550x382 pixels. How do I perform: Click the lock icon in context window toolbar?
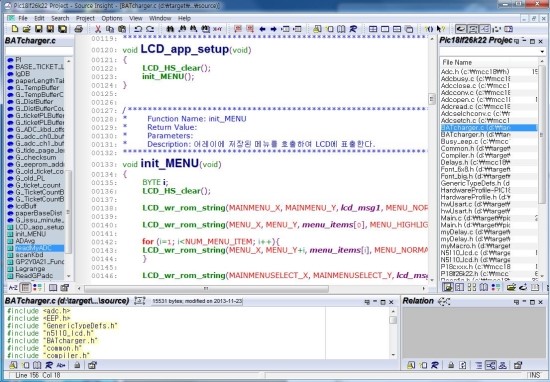pyautogui.click(x=77, y=366)
